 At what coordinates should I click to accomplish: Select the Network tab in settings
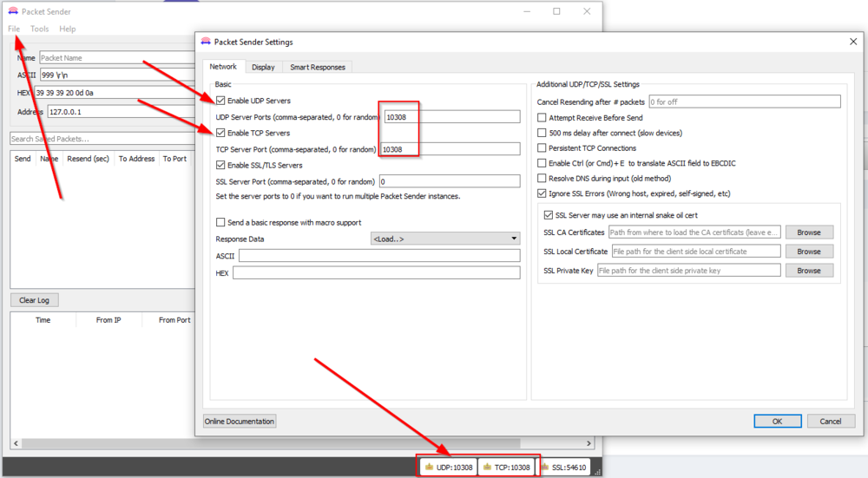tap(223, 67)
